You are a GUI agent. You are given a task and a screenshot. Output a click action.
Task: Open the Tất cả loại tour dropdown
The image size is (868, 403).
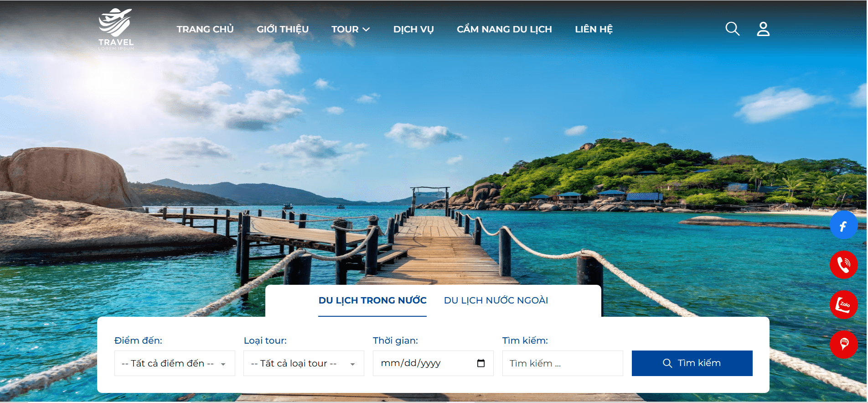(304, 363)
